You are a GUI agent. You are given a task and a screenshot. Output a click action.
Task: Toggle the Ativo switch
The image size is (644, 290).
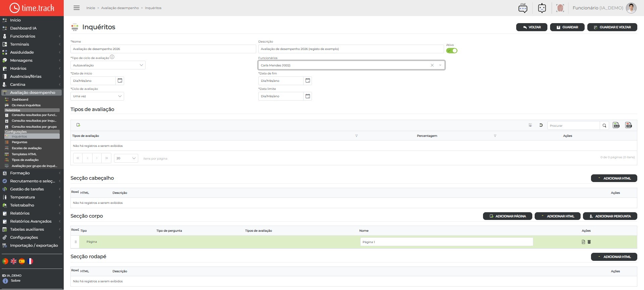click(x=452, y=51)
